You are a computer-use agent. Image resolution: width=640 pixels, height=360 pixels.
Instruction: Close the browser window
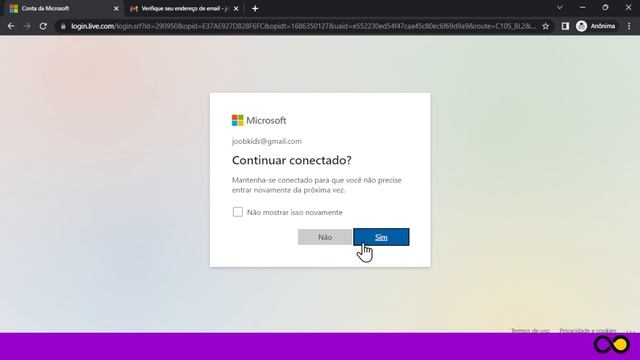(x=628, y=8)
